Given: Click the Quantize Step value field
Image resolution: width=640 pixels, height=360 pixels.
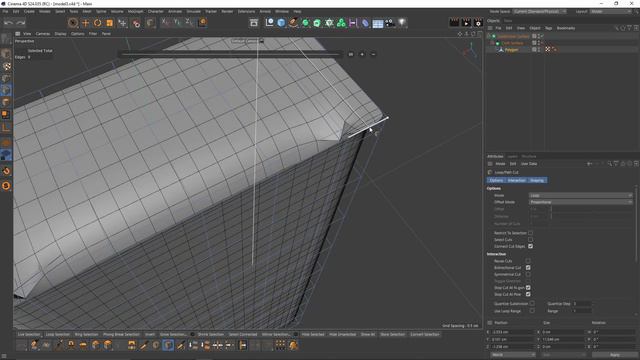Looking at the screenshot, I should [x=582, y=304].
